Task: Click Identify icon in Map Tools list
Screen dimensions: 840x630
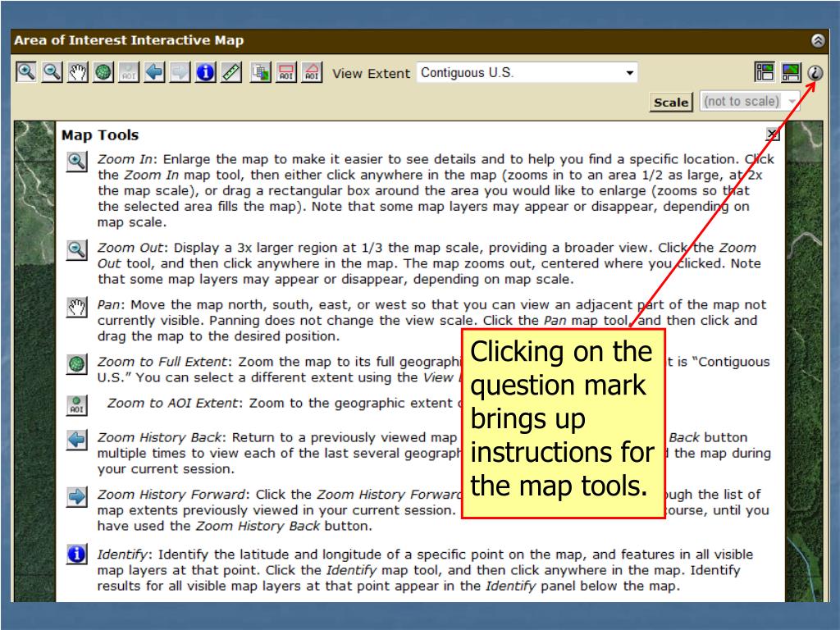Action: pos(76,554)
